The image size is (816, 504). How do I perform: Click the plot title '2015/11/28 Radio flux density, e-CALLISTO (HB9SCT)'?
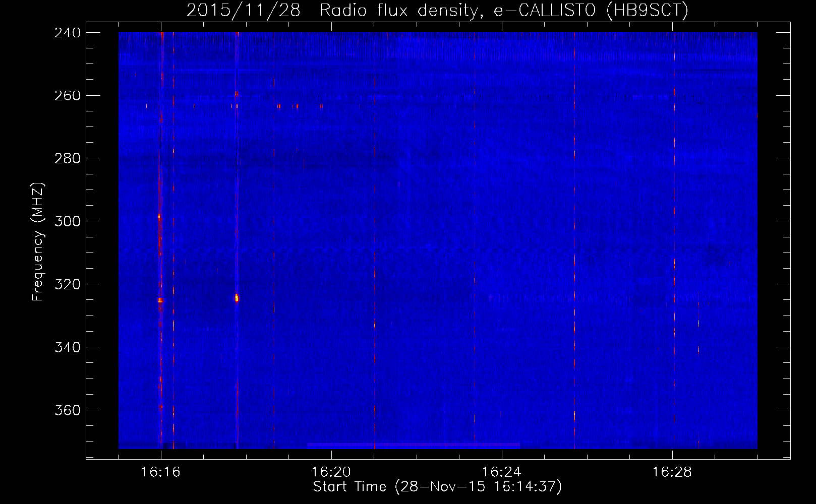coord(437,10)
